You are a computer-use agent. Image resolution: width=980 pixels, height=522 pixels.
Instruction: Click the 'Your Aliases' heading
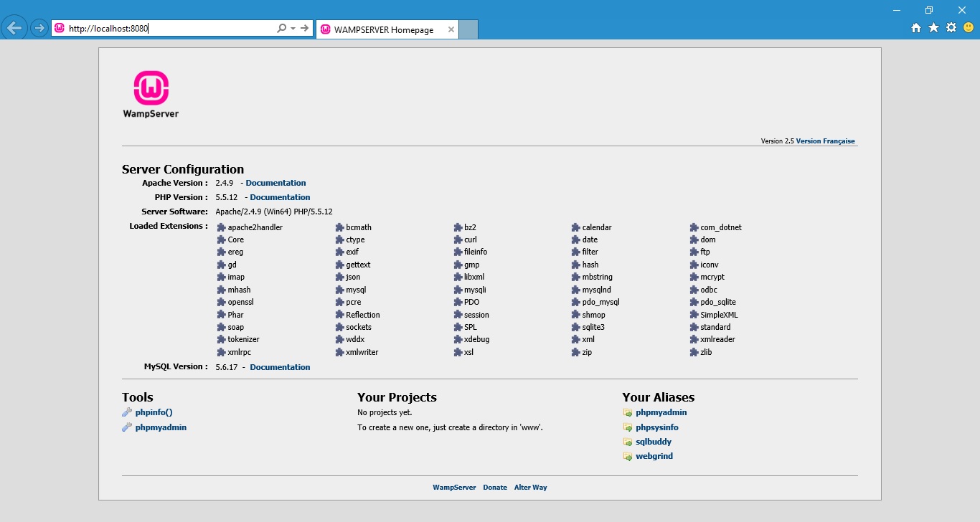[x=658, y=397]
